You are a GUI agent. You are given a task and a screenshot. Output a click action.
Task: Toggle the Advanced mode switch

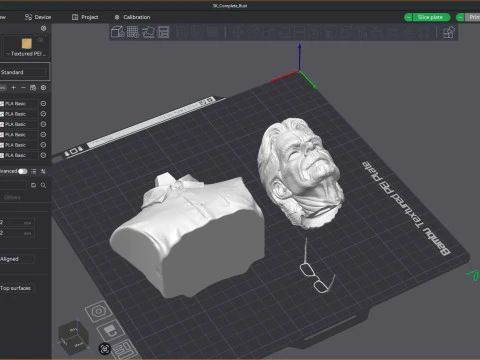(x=22, y=171)
